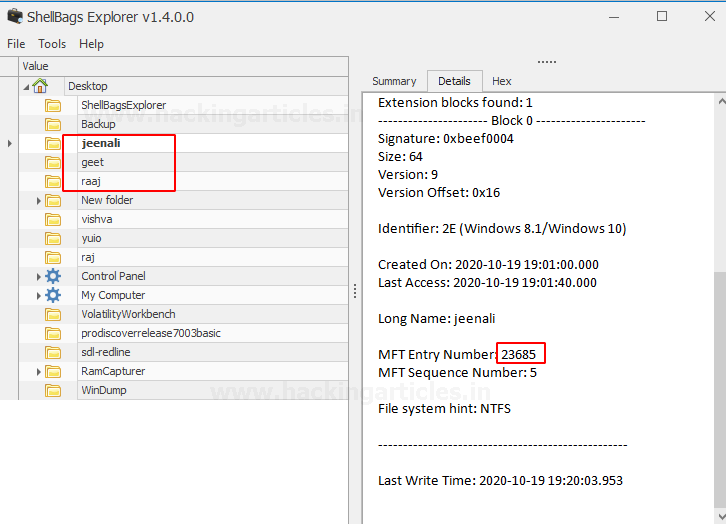Click the MFT Sequence Number: 5 line

[457, 373]
